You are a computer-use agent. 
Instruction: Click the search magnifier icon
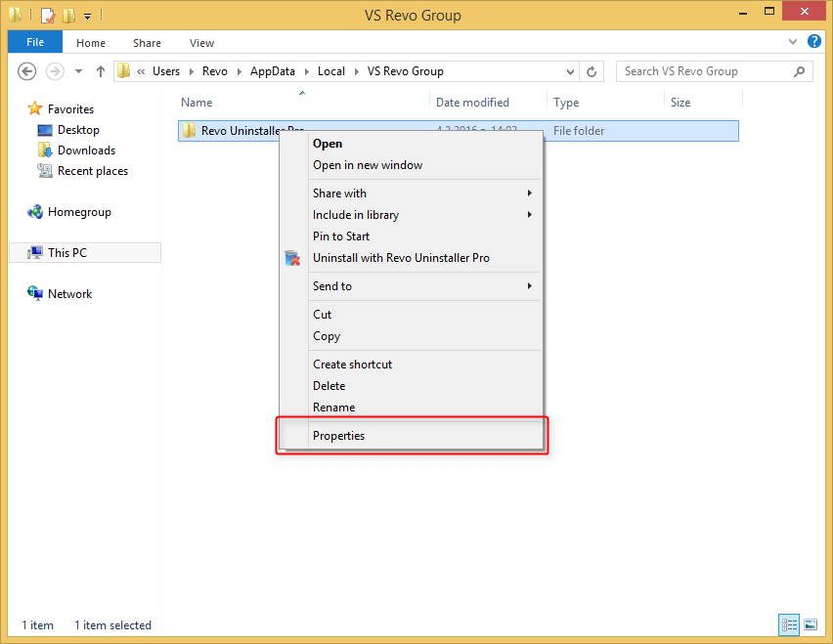click(799, 71)
